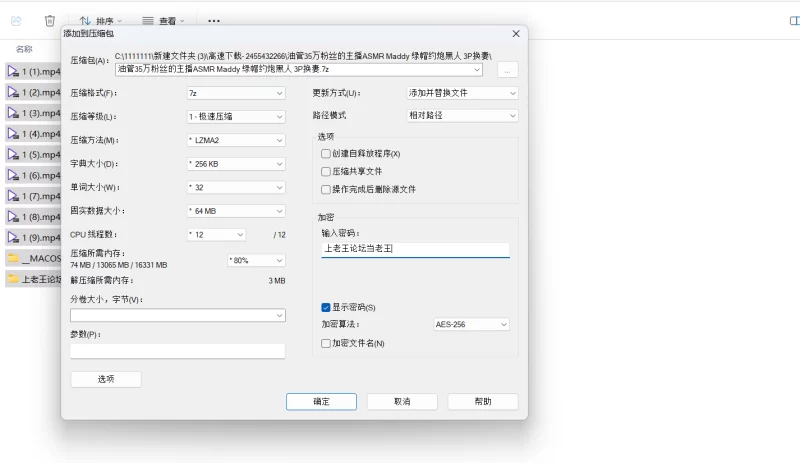
Task: Click the 选项 options button
Action: click(106, 379)
